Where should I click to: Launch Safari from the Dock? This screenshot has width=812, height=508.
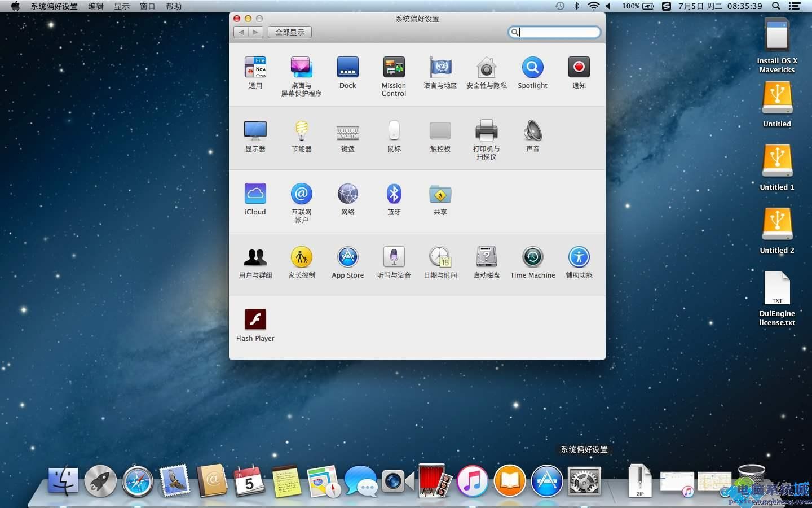tap(138, 481)
